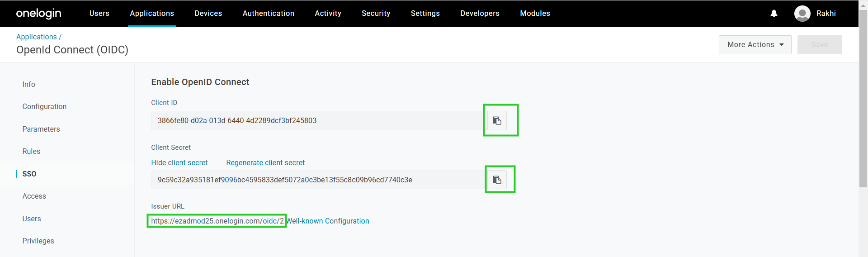Expand the More Actions dropdown
The width and height of the screenshot is (868, 257).
[755, 45]
